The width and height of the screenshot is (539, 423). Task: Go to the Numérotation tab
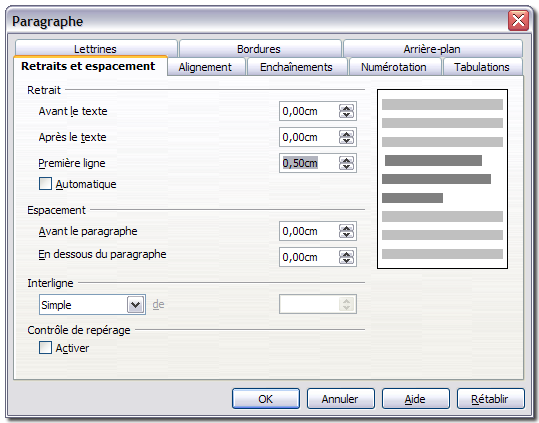(394, 67)
